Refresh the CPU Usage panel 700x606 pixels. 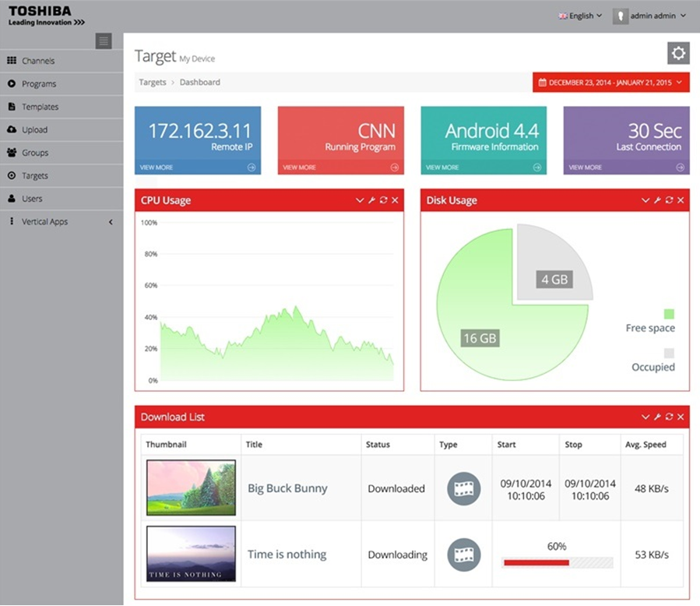[x=383, y=201]
